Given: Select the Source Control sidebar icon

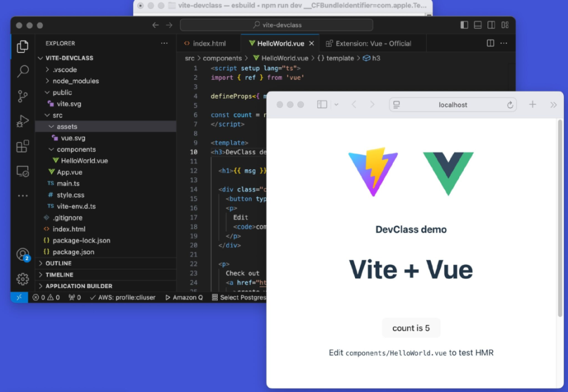Looking at the screenshot, I should coord(22,96).
